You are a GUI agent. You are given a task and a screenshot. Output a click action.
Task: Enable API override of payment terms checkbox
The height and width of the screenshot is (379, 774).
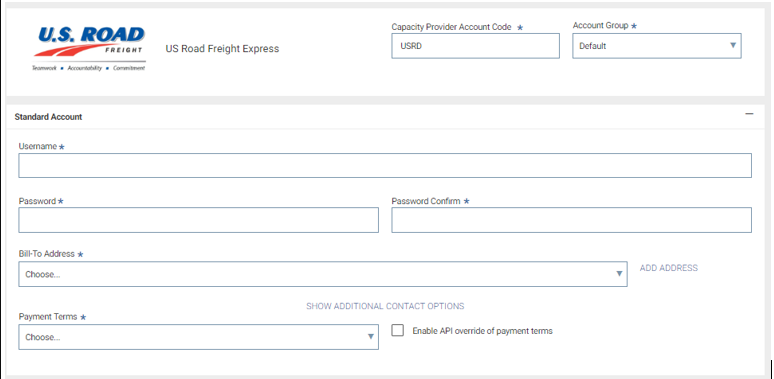pos(397,330)
